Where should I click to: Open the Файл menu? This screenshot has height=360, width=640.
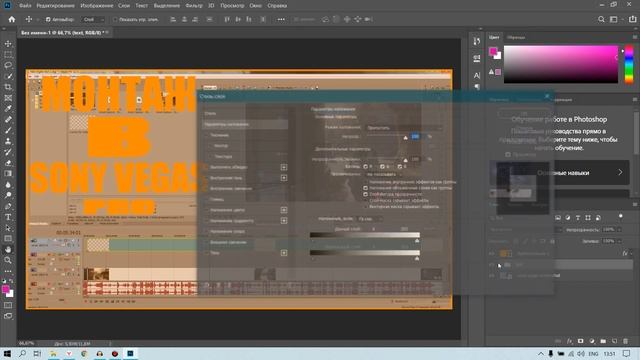coord(25,6)
